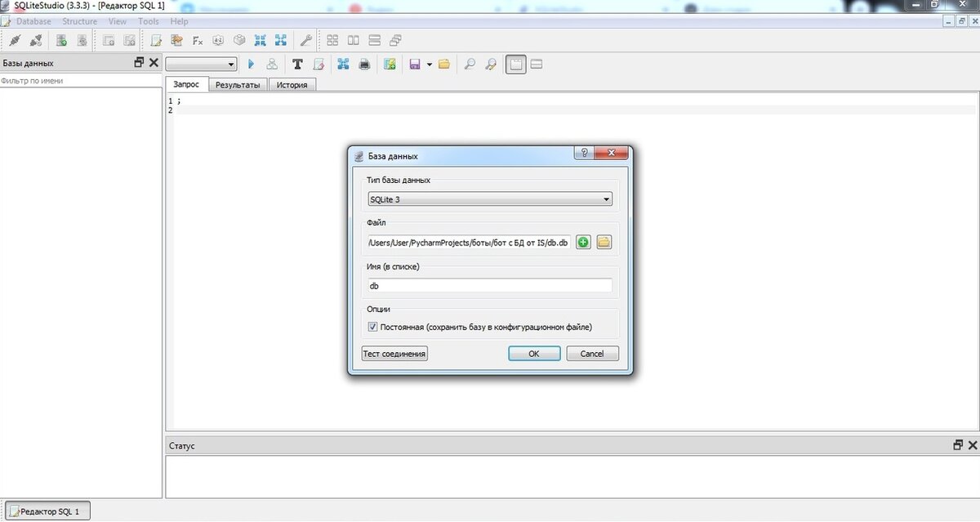Close the Базы данных panel

(x=154, y=62)
